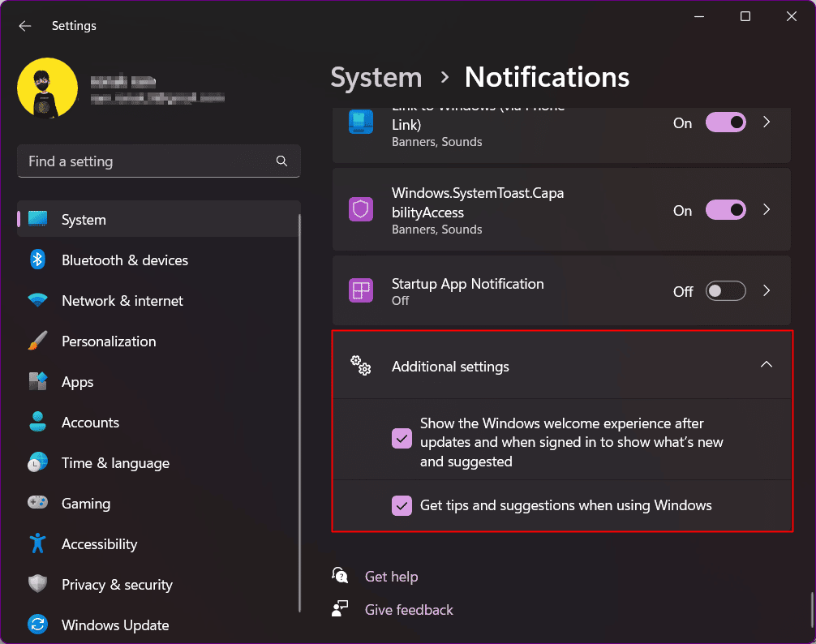The image size is (816, 644).
Task: Click the Bluetooth logo icon
Action: click(37, 260)
